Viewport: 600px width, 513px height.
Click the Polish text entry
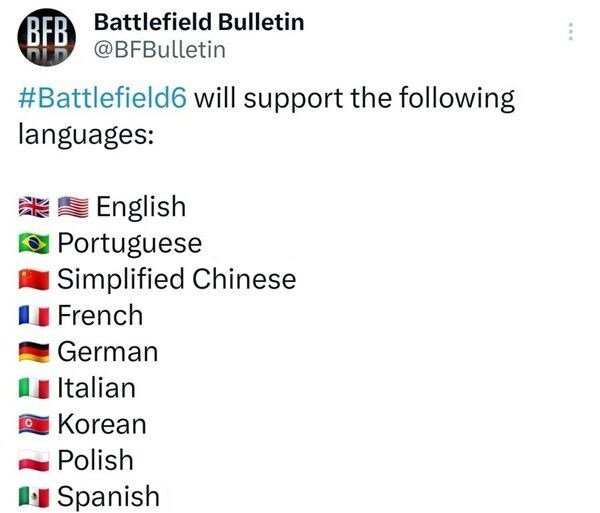[x=96, y=460]
